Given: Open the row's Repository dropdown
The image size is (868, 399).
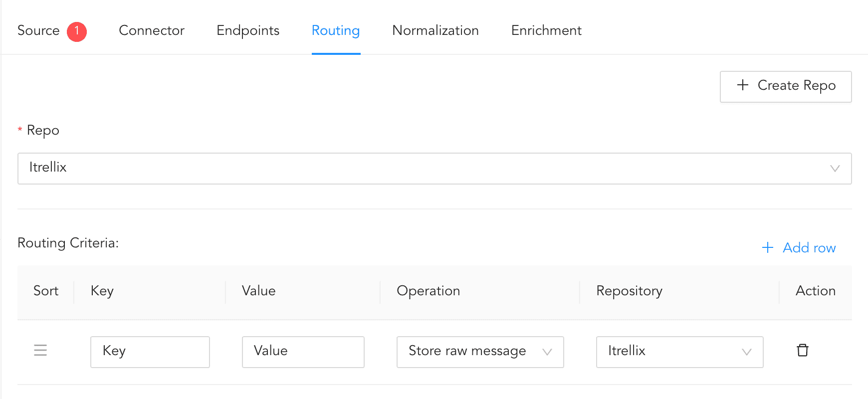Looking at the screenshot, I should pos(679,352).
